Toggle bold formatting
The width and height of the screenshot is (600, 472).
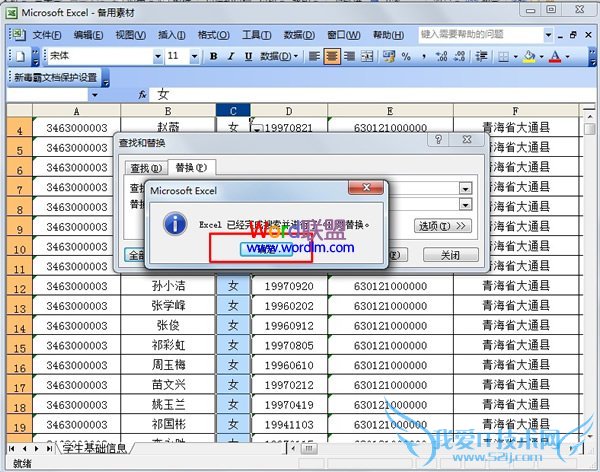tap(214, 57)
